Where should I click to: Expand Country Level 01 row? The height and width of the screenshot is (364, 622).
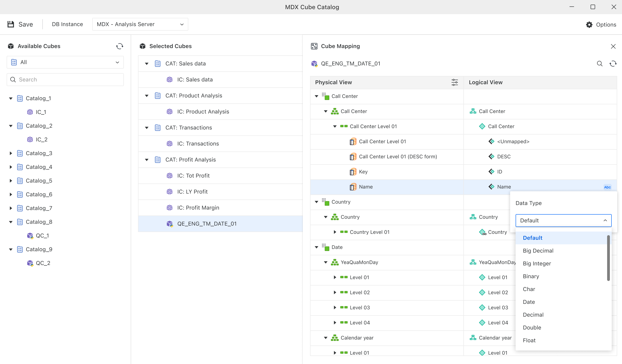coord(335,232)
